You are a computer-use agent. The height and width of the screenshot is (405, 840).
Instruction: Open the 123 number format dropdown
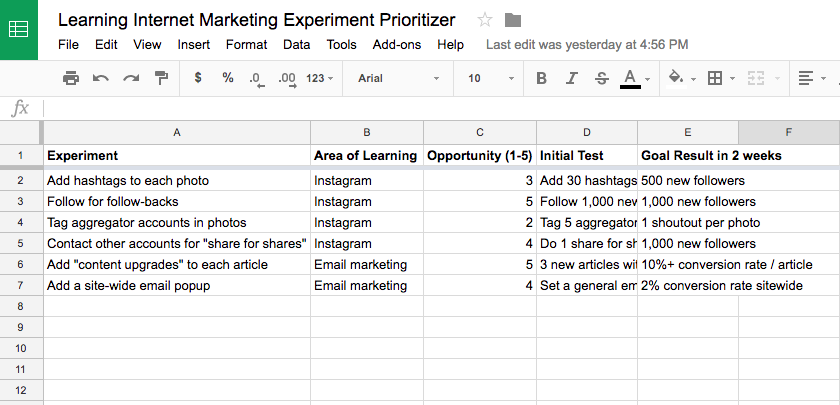click(x=320, y=78)
